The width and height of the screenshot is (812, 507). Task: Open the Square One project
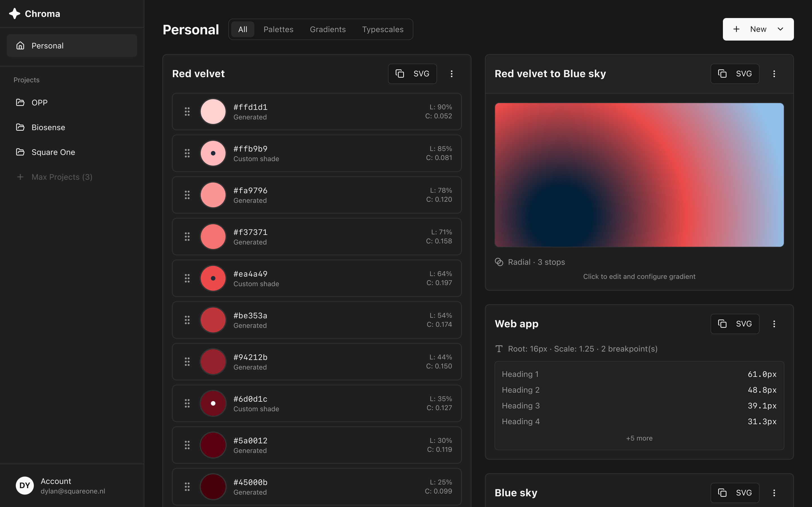(x=53, y=152)
